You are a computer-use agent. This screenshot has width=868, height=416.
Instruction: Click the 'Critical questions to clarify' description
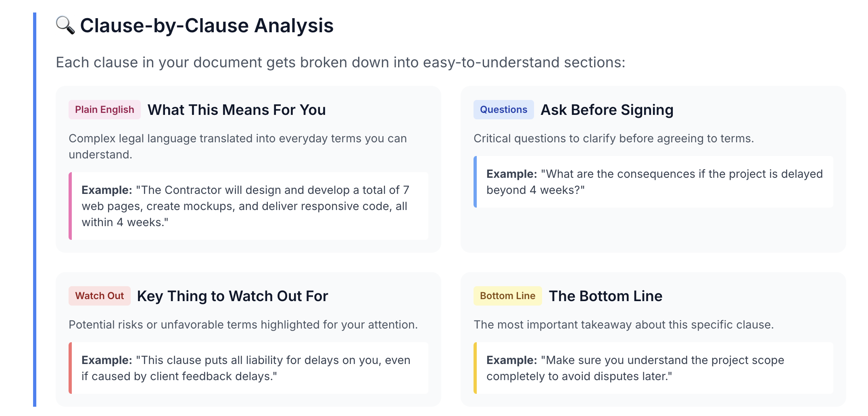(613, 138)
